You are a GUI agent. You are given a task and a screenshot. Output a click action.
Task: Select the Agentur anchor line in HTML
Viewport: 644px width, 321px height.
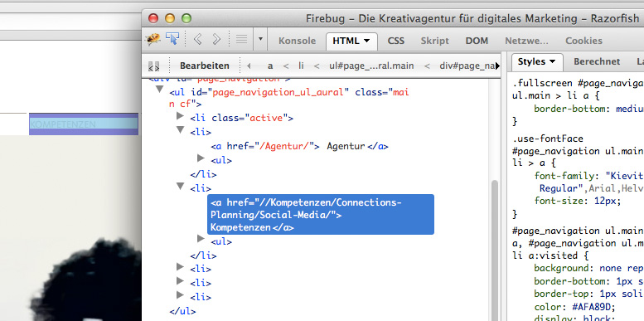coord(299,146)
